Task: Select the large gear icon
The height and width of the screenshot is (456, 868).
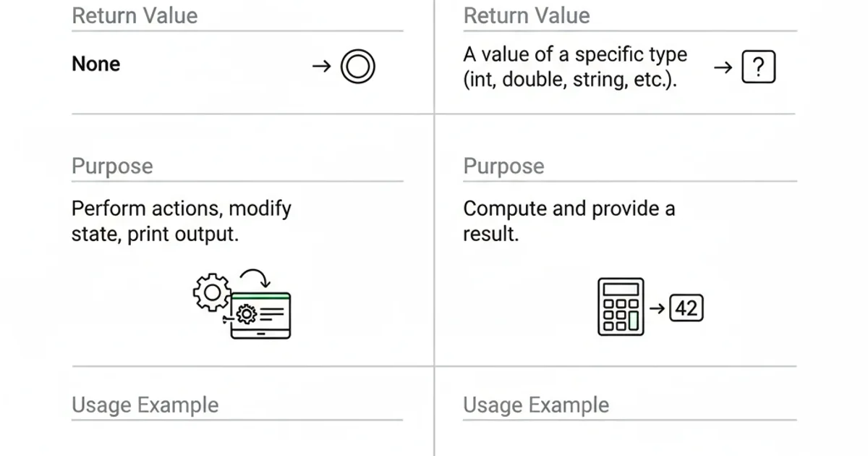Action: coord(211,292)
